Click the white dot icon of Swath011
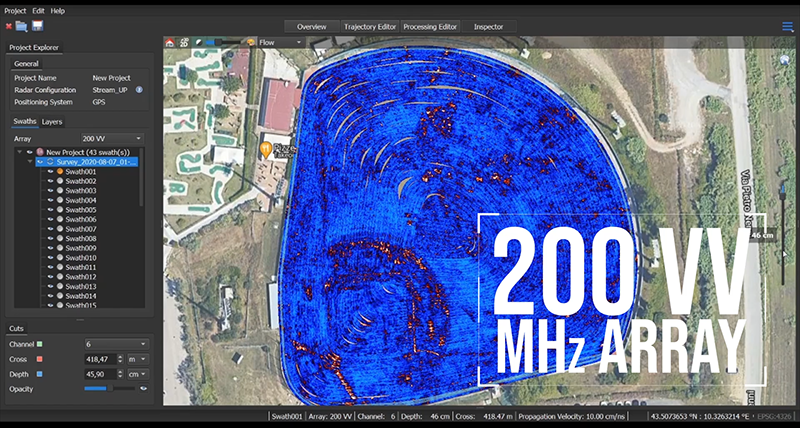 [x=60, y=267]
